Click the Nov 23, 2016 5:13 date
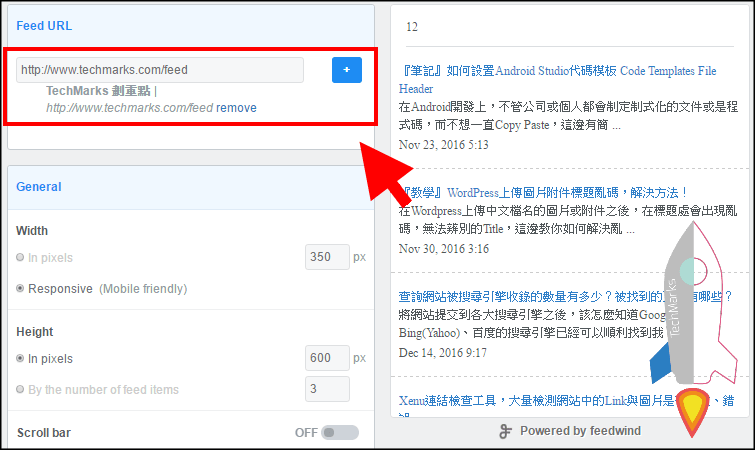The height and width of the screenshot is (450, 755). pyautogui.click(x=443, y=145)
